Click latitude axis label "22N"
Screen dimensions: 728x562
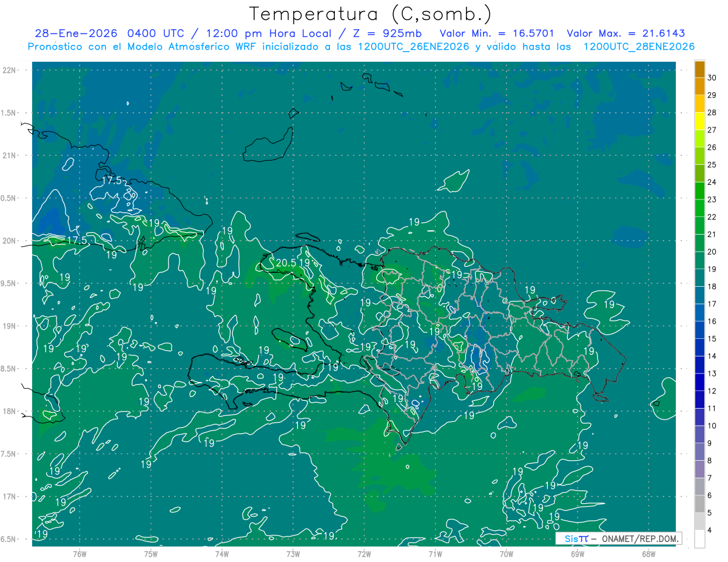click(10, 70)
